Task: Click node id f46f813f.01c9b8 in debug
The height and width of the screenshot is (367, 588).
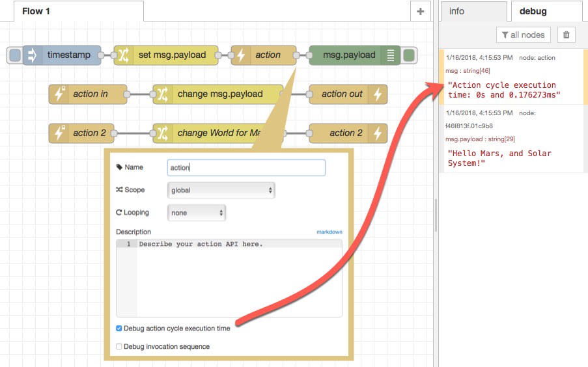Action: [469, 126]
